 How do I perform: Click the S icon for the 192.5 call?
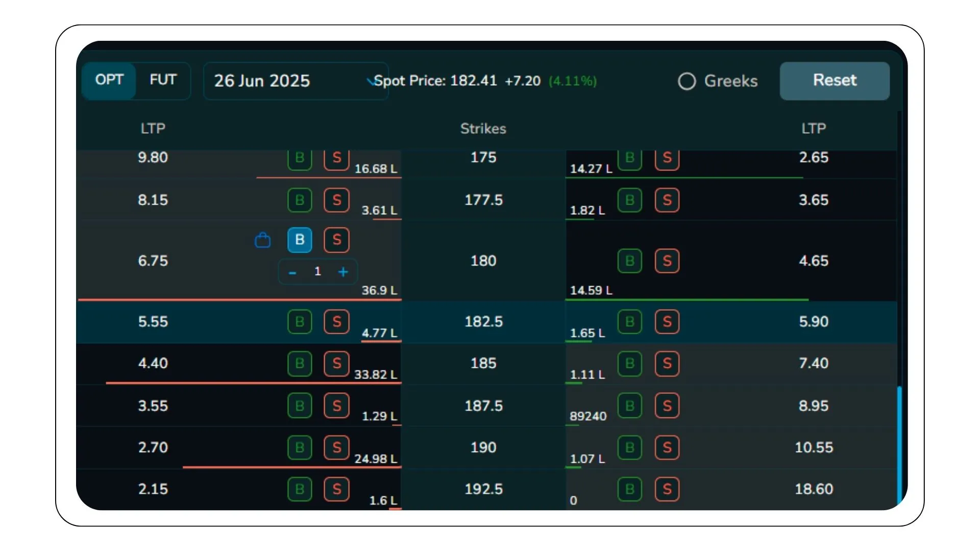coord(336,489)
